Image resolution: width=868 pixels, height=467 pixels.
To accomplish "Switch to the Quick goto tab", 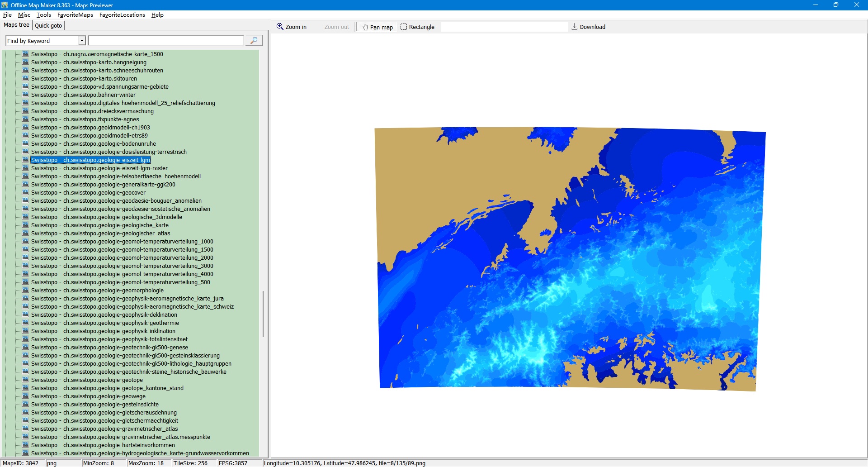I will click(x=48, y=25).
